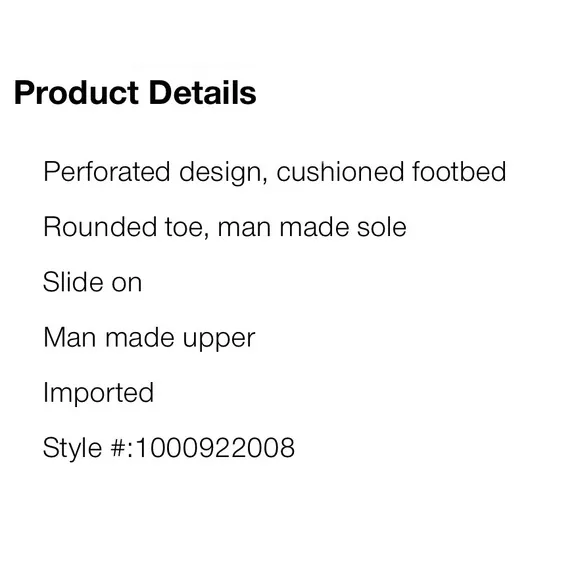This screenshot has height=580, width=580.
Task: Click the word Rounded
Action: click(100, 227)
